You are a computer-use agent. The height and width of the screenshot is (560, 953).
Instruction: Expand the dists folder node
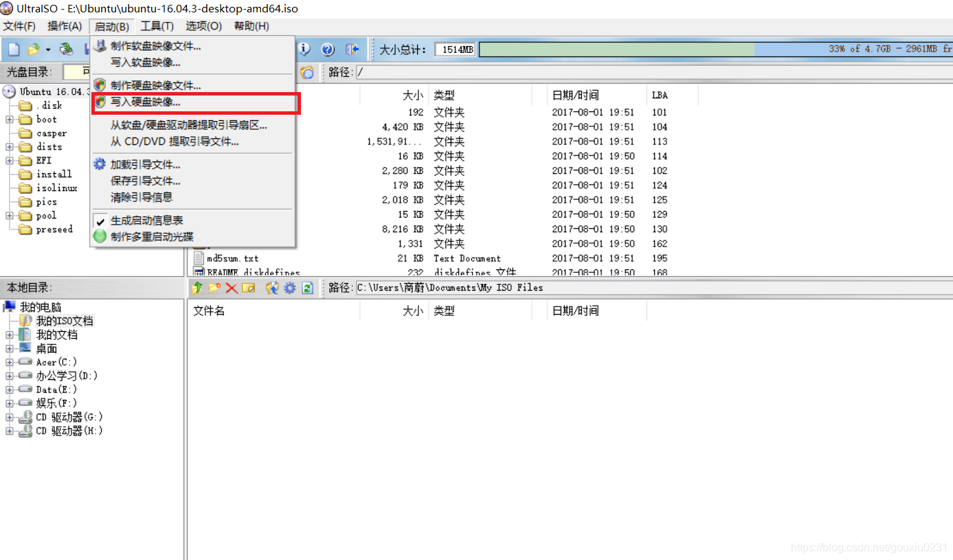click(10, 147)
